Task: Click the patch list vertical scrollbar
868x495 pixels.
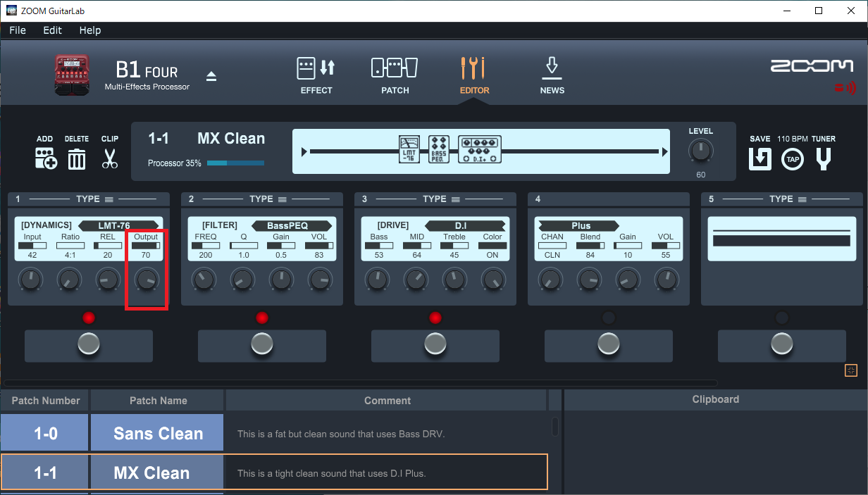Action: point(554,427)
